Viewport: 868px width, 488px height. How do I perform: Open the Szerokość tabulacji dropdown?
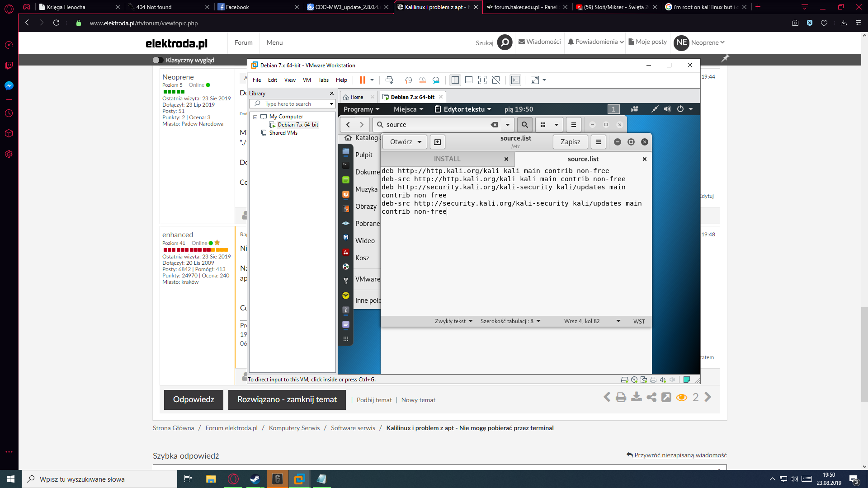[510, 321]
